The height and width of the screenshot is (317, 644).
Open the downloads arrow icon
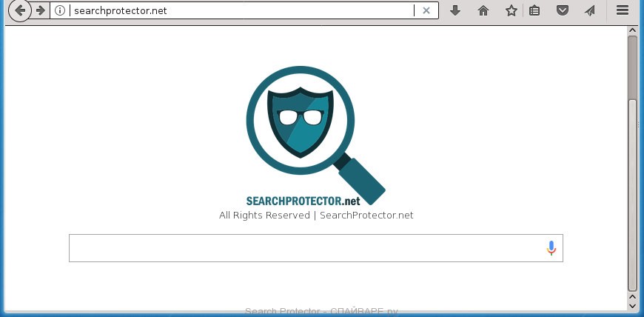pos(455,10)
